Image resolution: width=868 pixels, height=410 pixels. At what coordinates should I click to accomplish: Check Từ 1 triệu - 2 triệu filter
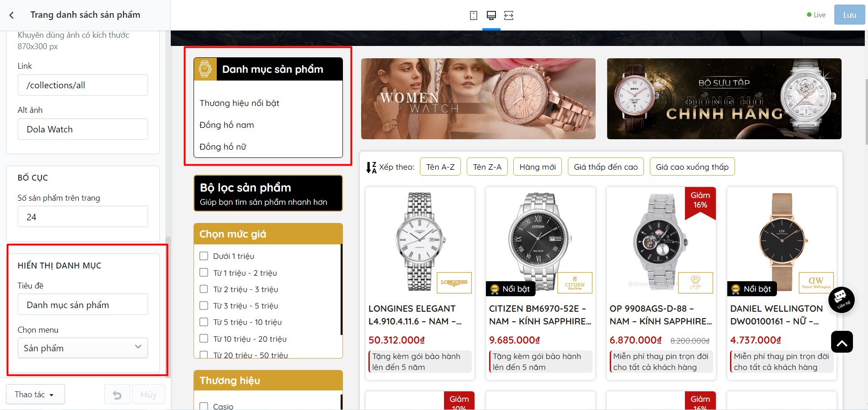204,273
